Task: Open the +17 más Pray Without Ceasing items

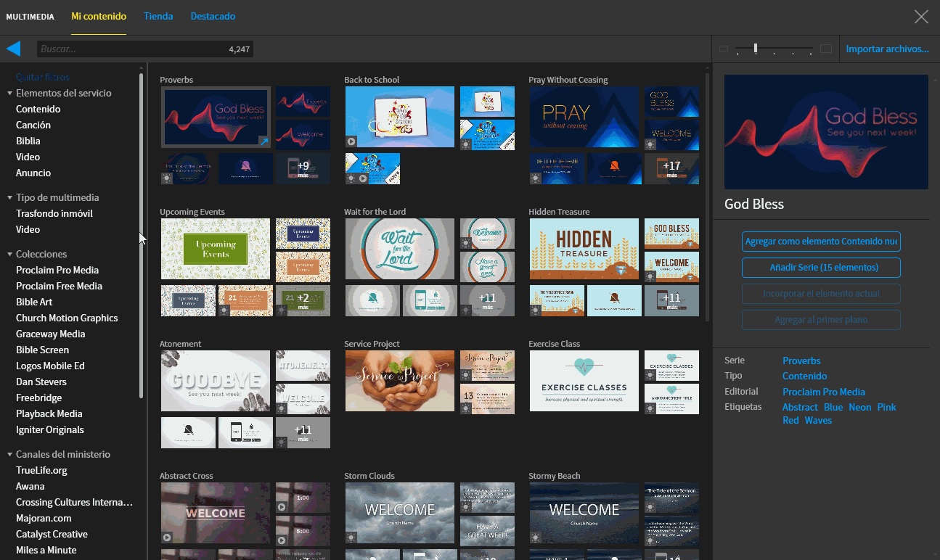Action: coord(671,168)
